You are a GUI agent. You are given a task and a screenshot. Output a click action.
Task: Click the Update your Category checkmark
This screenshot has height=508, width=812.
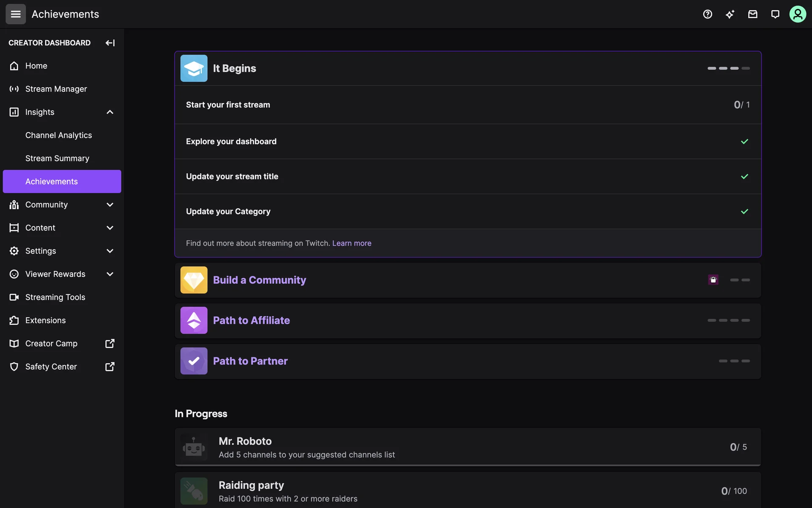point(744,211)
